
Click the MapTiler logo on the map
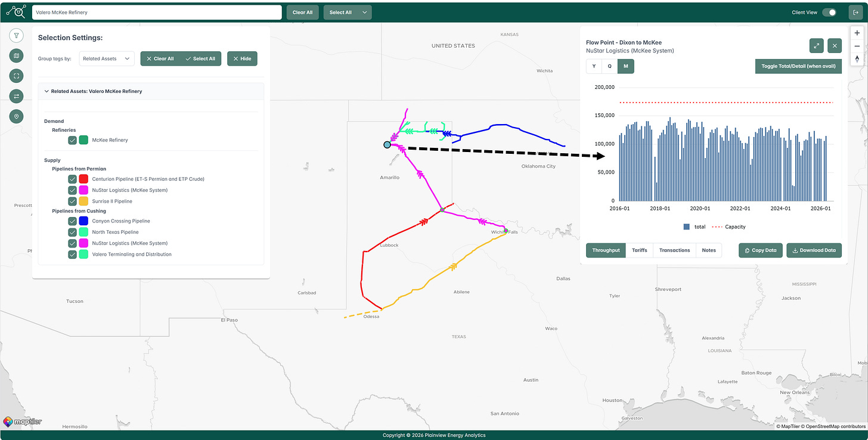click(x=23, y=422)
